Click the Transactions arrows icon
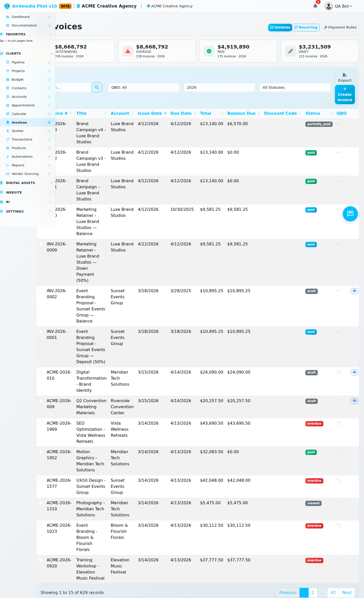Screen dimensions: 364x598 pyautogui.click(x=8, y=140)
